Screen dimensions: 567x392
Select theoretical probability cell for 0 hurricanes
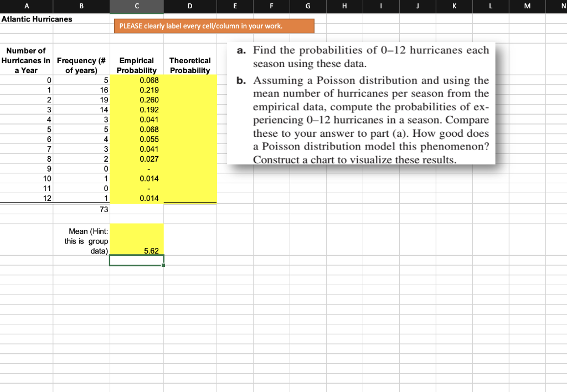coord(190,80)
